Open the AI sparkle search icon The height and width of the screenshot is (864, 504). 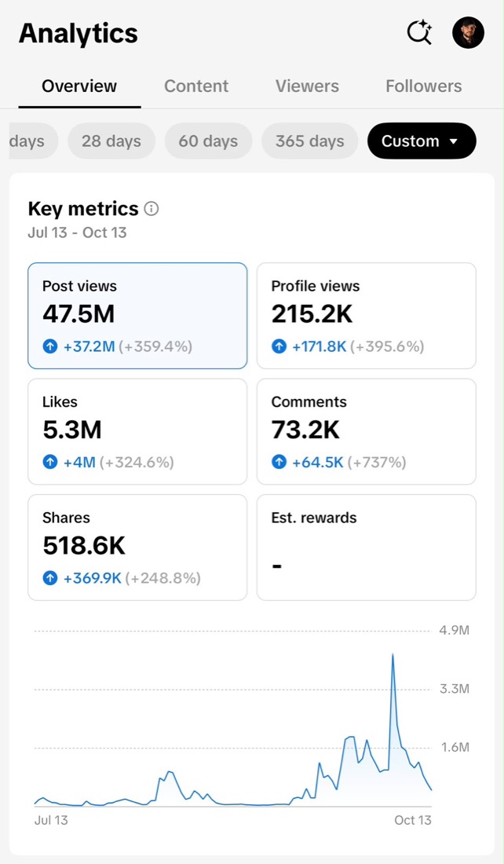coord(420,32)
